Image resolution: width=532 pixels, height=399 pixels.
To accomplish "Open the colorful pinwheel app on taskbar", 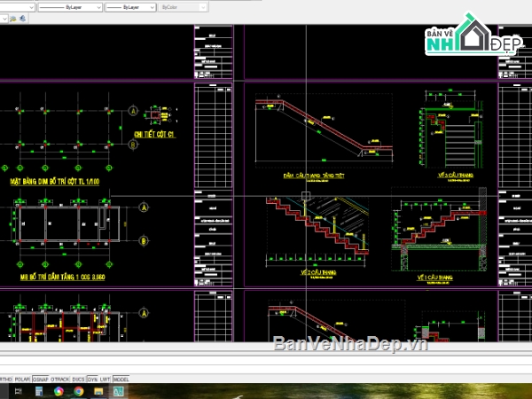I will 59,391.
